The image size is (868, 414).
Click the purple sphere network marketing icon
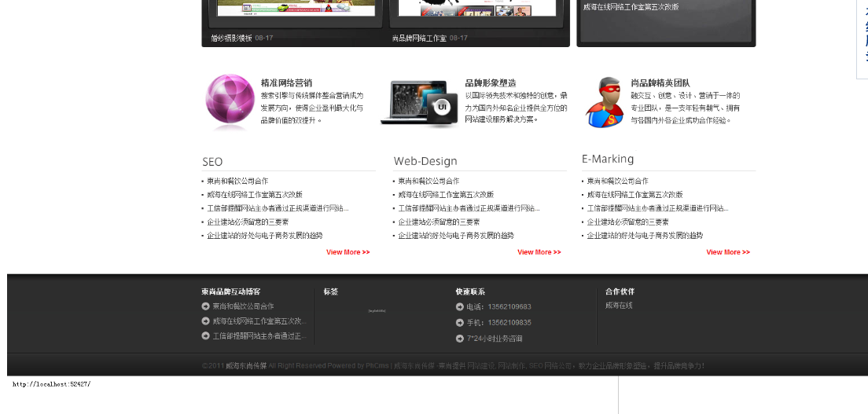pos(230,101)
